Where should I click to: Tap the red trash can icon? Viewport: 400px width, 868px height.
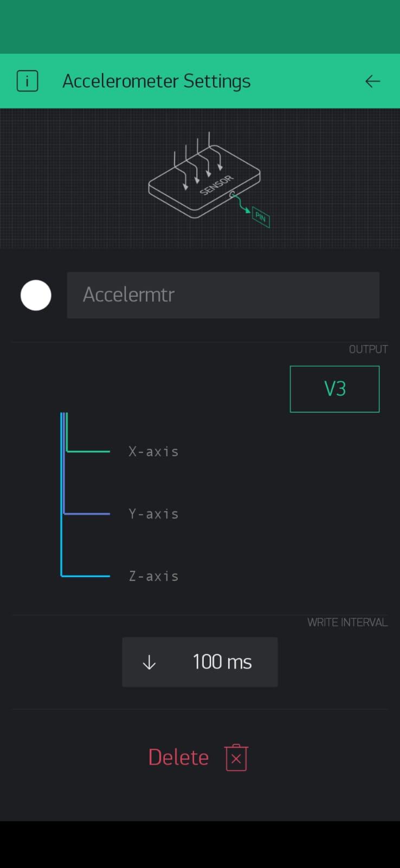pyautogui.click(x=236, y=758)
